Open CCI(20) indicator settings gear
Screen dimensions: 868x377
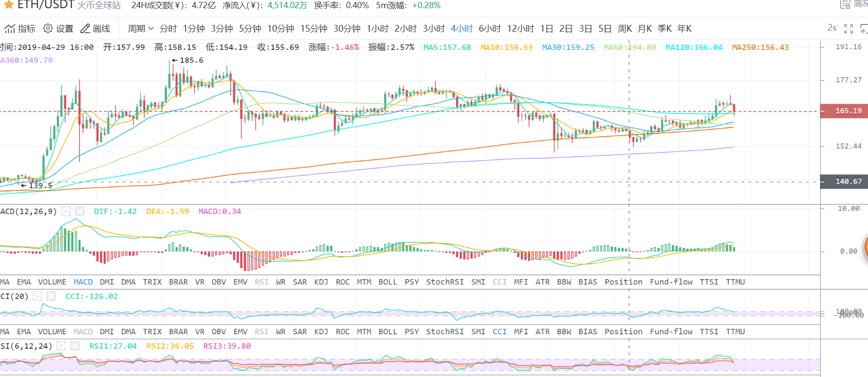[x=38, y=296]
